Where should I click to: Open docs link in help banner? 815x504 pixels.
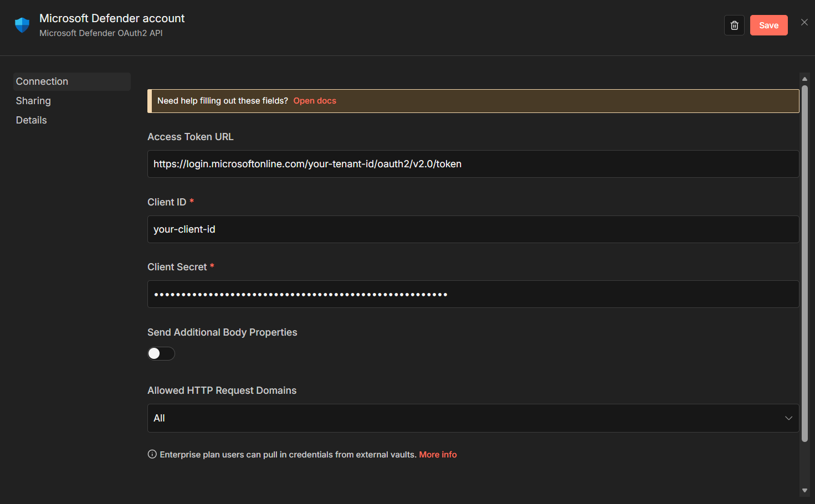(x=315, y=101)
